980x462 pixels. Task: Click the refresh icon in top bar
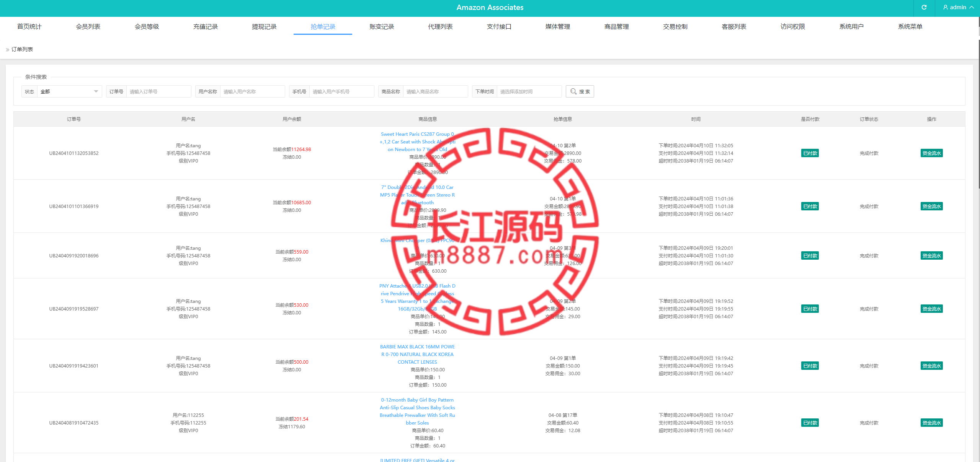click(924, 7)
